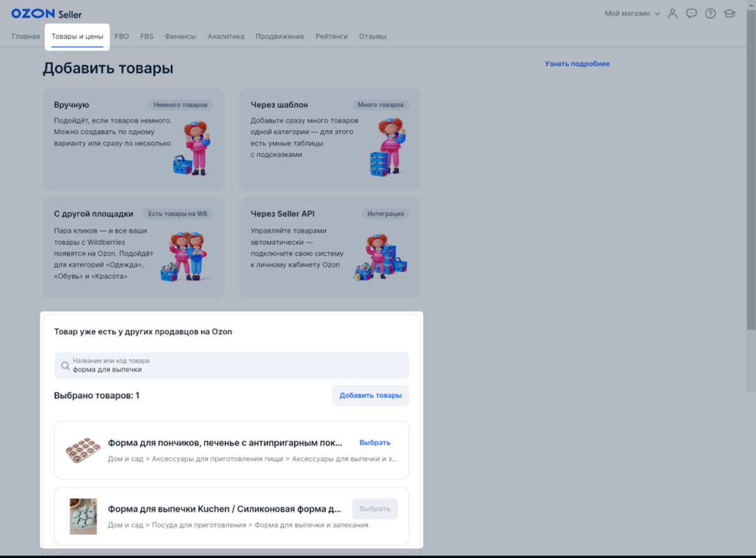The height and width of the screenshot is (558, 756).
Task: Click the Добавить товары button
Action: [x=370, y=396]
